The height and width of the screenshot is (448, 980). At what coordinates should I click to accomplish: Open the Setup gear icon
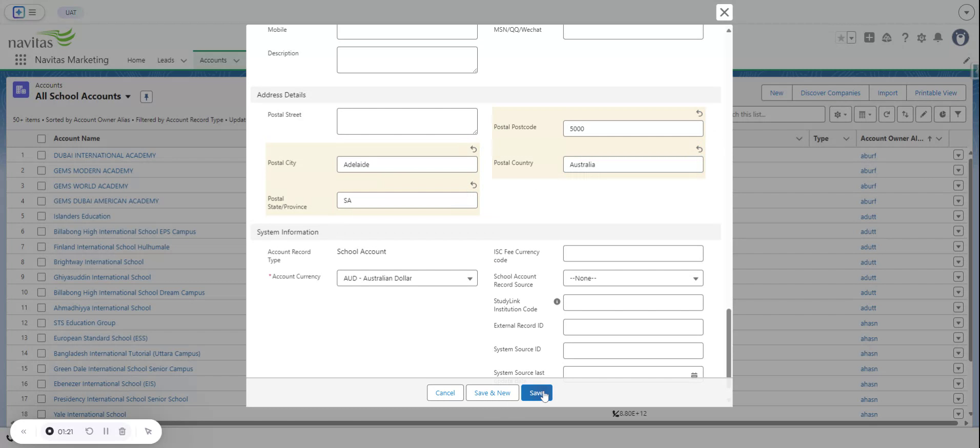(x=922, y=38)
